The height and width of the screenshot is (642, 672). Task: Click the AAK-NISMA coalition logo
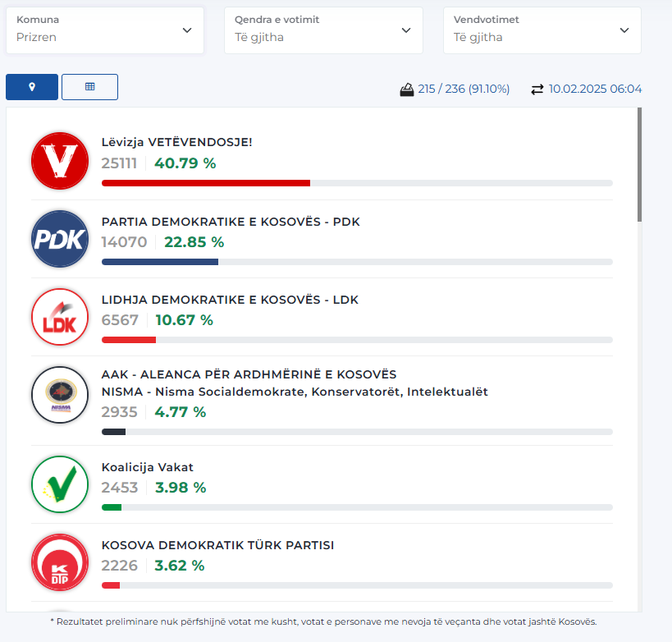click(x=60, y=395)
